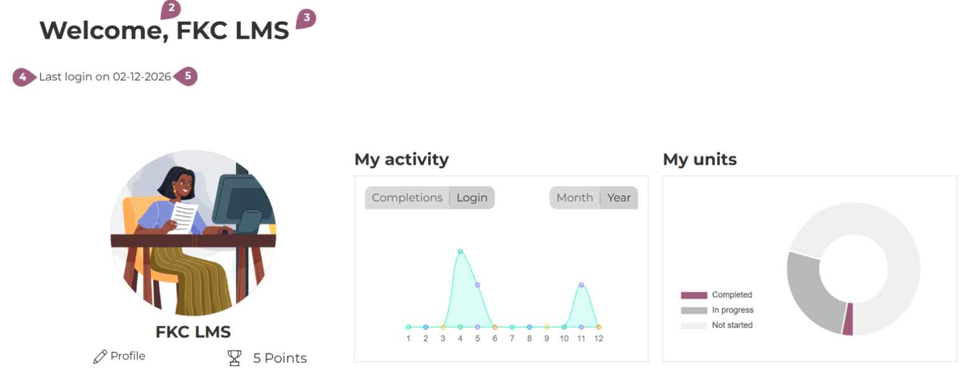Viewport: 980px width, 376px height.
Task: Click the Not started legend swatch
Action: coord(694,325)
